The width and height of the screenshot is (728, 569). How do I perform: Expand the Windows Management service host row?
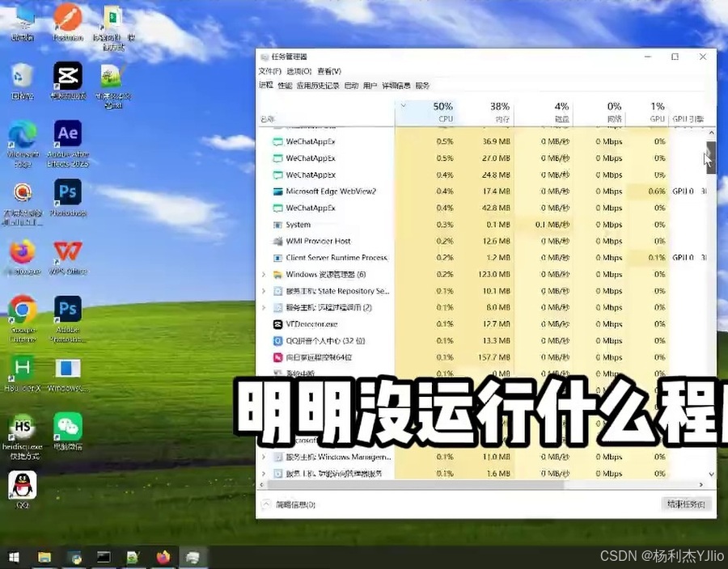point(264,457)
